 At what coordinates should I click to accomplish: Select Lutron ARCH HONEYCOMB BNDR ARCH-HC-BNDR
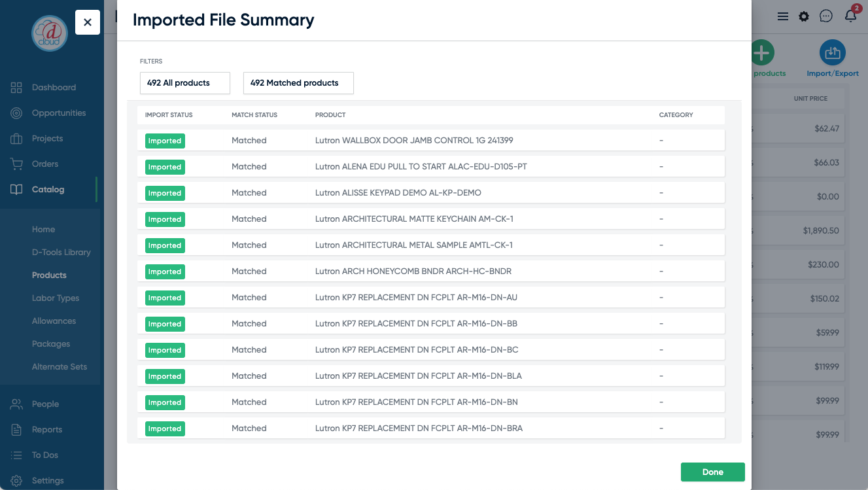click(x=431, y=271)
